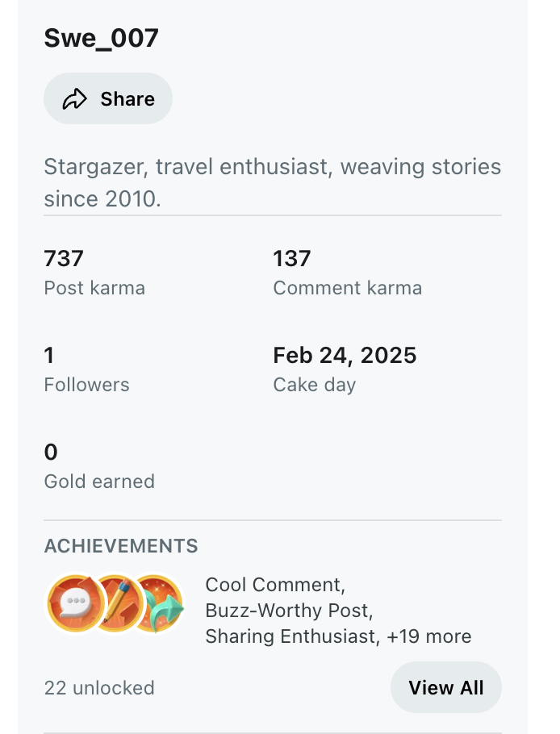Image resolution: width=560 pixels, height=734 pixels.
Task: Click the Cake day label
Action: coord(315,385)
